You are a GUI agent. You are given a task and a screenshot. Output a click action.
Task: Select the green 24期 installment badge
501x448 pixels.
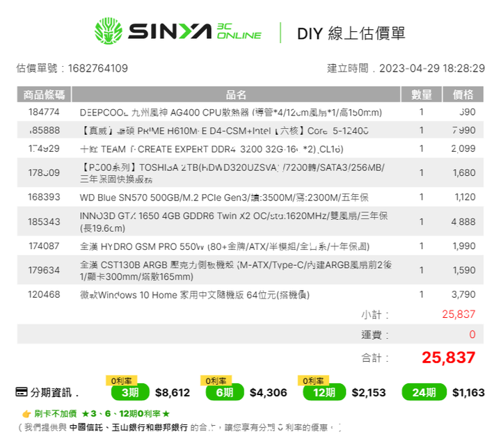click(424, 392)
